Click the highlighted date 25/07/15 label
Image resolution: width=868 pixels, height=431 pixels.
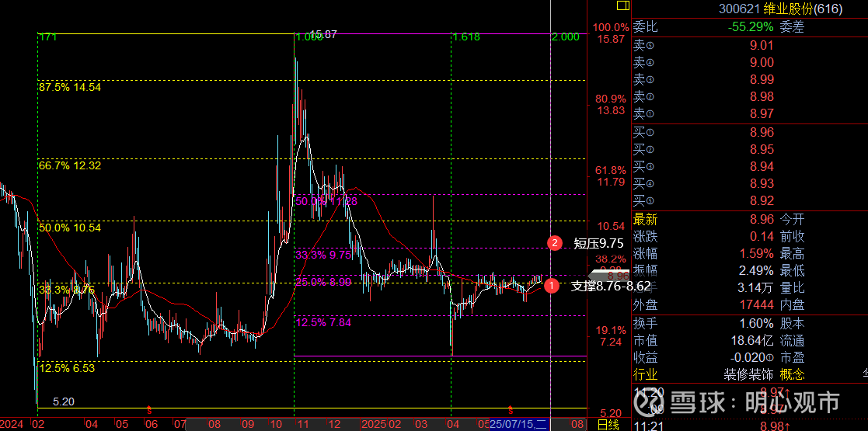pyautogui.click(x=519, y=425)
